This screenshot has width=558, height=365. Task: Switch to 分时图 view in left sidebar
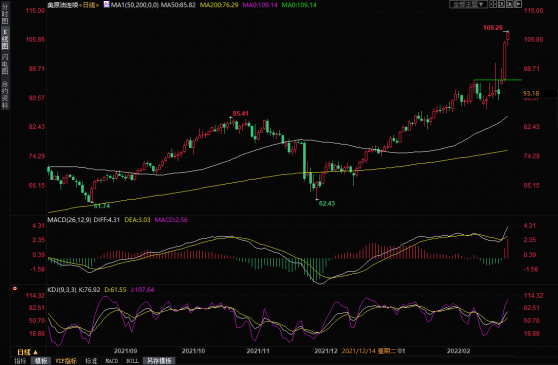pyautogui.click(x=5, y=14)
